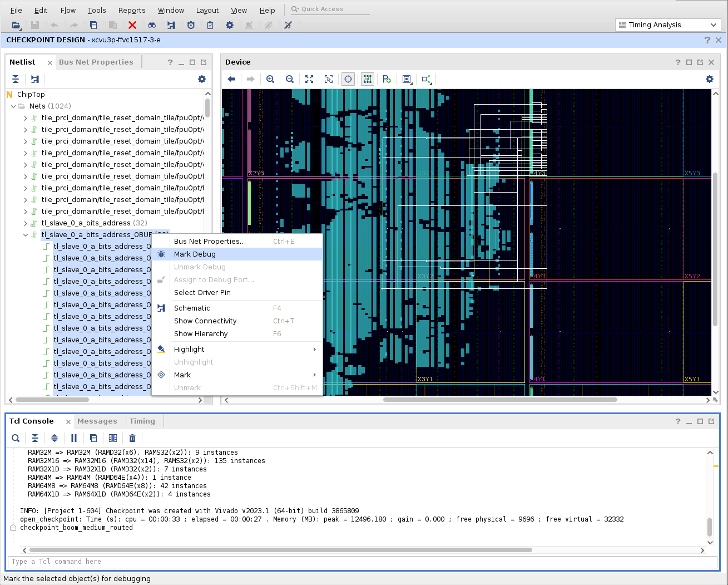Click the Tcl command input field
728x585 pixels.
[x=363, y=562]
